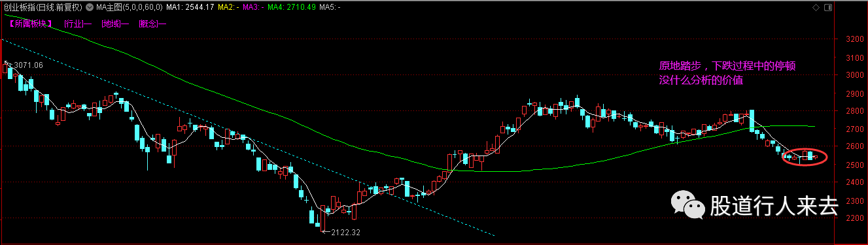Image resolution: width=868 pixels, height=245 pixels.
Task: Select the green MA4: 2710.49 label
Action: 292,8
